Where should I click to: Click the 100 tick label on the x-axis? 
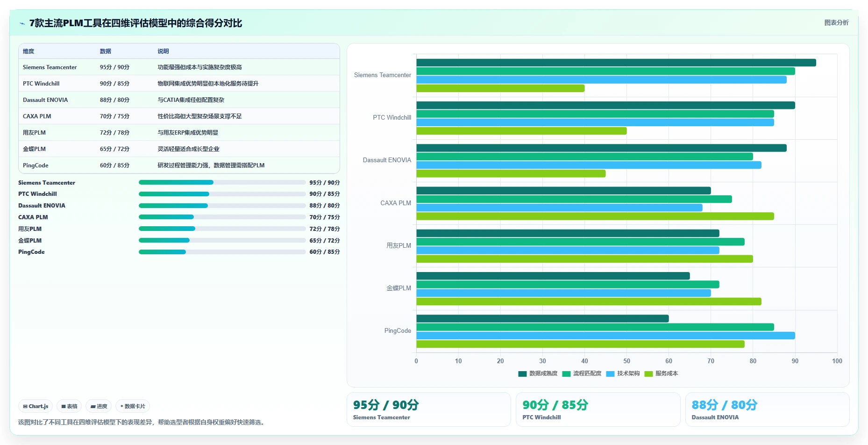click(837, 361)
